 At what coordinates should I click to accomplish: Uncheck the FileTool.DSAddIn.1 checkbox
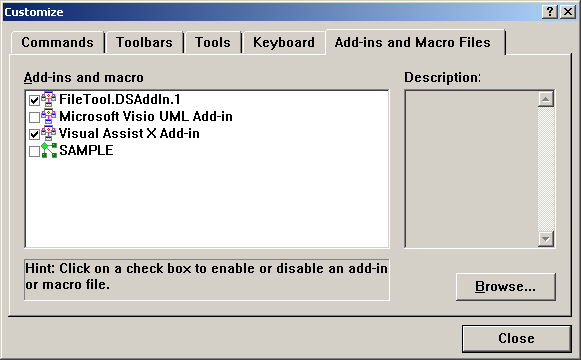[x=34, y=100]
